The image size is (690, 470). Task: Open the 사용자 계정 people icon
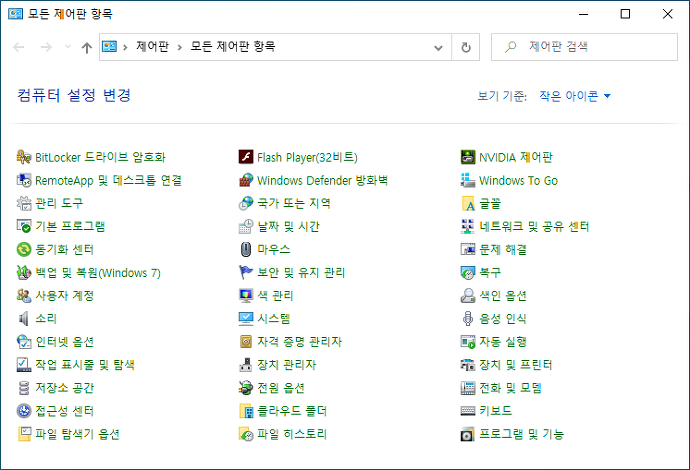pyautogui.click(x=24, y=296)
